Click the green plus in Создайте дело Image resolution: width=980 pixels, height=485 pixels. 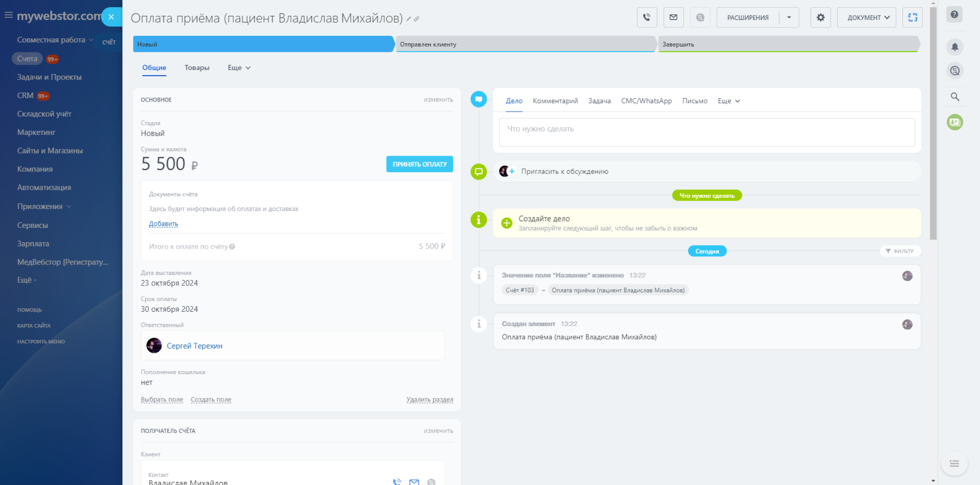pos(506,223)
